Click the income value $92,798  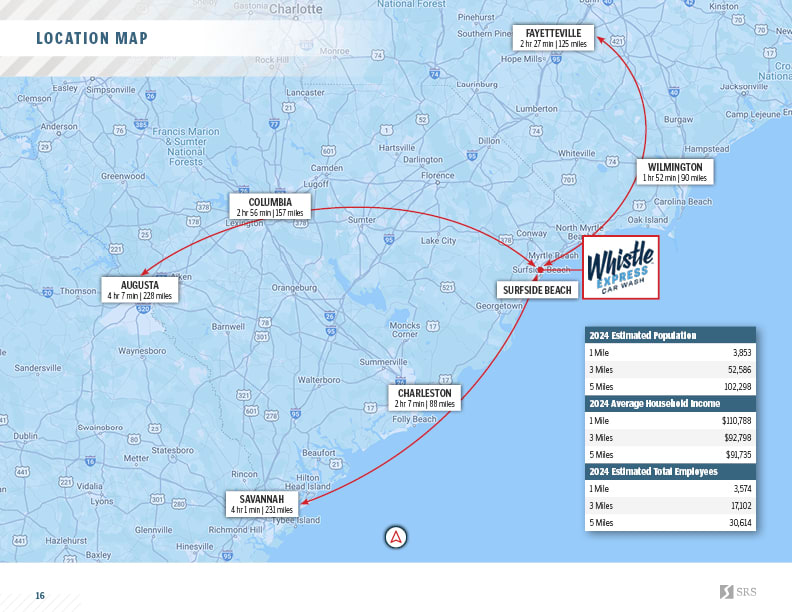738,438
